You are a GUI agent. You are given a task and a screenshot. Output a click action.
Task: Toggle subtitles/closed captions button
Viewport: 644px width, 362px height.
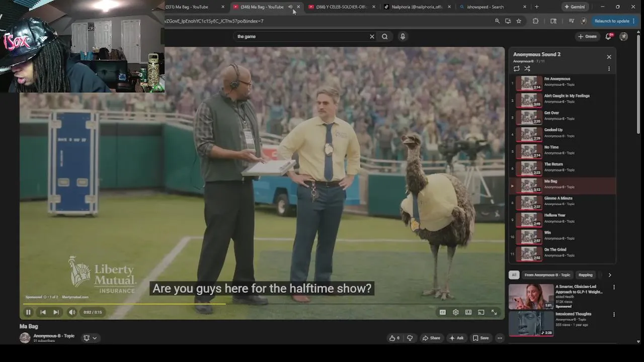tap(442, 312)
